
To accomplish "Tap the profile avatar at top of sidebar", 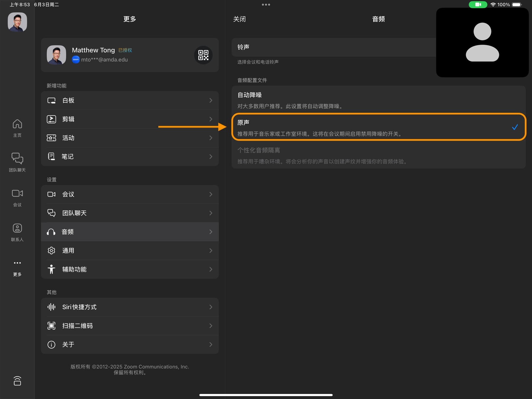I will click(x=17, y=22).
